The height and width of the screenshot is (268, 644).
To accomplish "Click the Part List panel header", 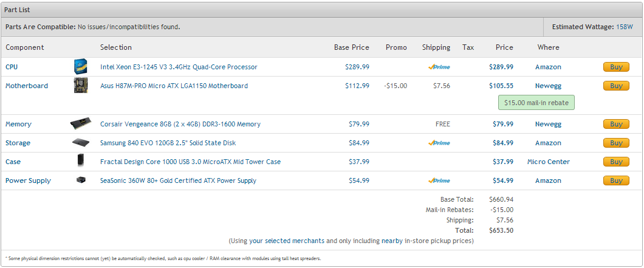I will (321, 10).
